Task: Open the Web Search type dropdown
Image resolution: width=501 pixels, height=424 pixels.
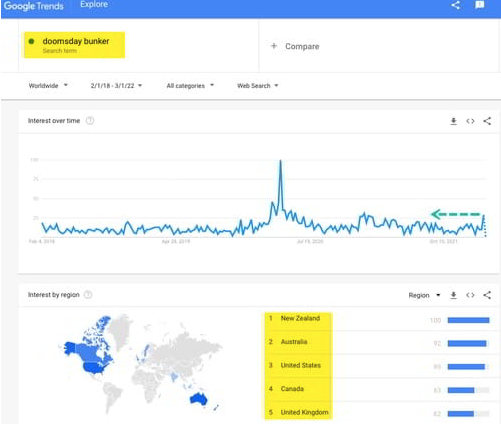Action: [x=257, y=86]
